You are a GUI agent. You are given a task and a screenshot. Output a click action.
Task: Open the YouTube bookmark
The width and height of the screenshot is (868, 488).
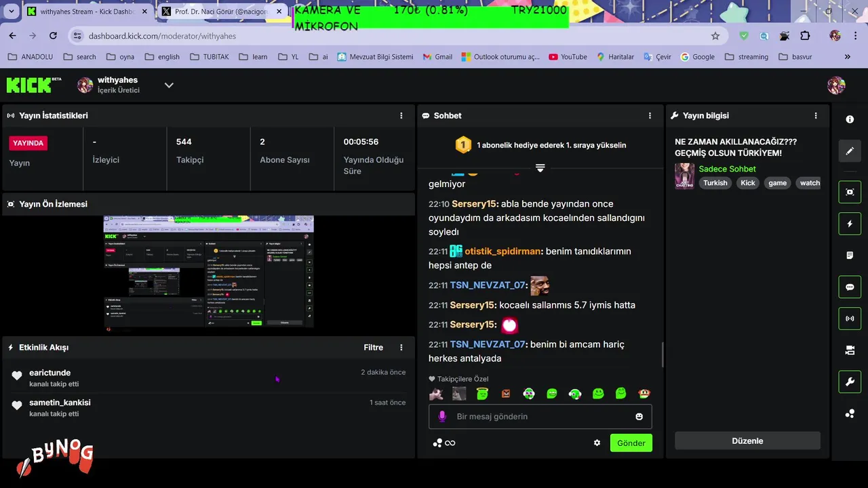(x=568, y=57)
